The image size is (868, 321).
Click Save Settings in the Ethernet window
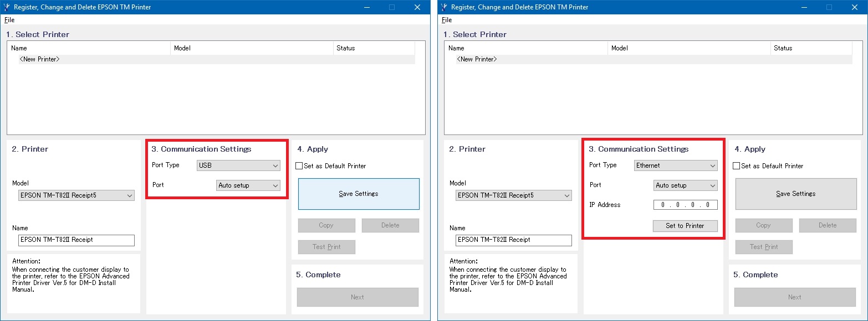tap(796, 194)
